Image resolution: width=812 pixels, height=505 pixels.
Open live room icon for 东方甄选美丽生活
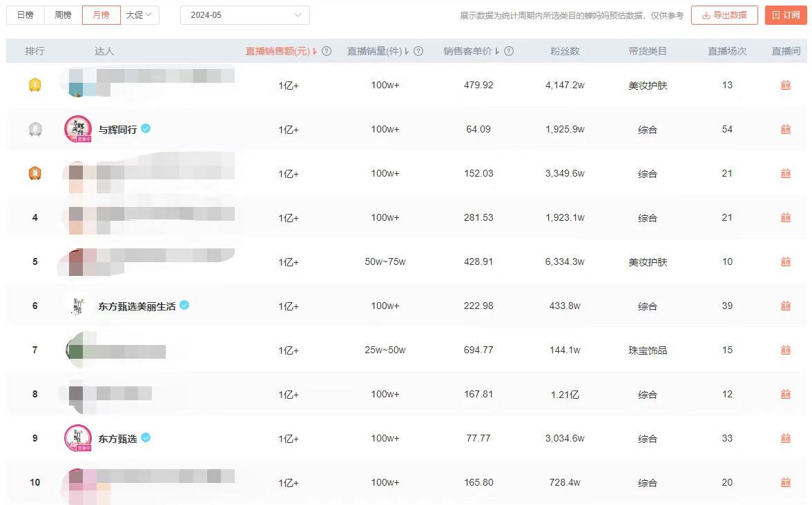[785, 306]
